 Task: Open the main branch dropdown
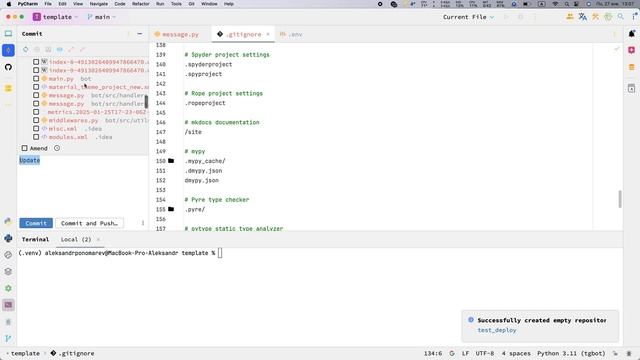click(x=102, y=17)
